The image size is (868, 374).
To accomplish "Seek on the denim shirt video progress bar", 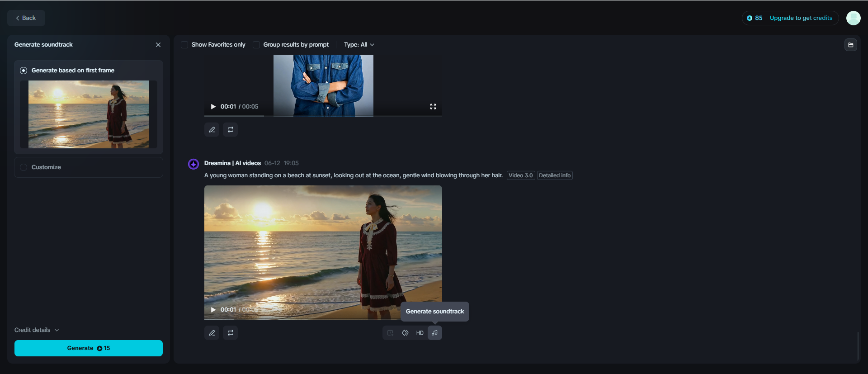I will (x=323, y=116).
